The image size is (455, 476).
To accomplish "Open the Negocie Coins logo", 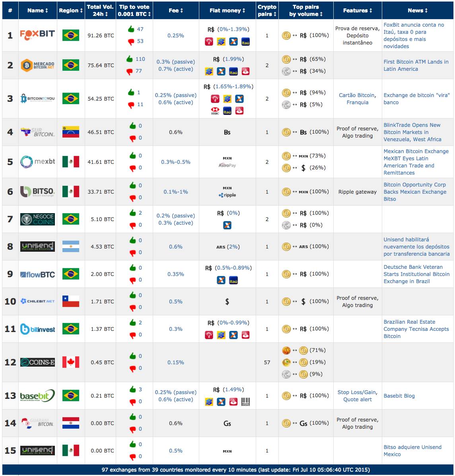I will coord(38,219).
